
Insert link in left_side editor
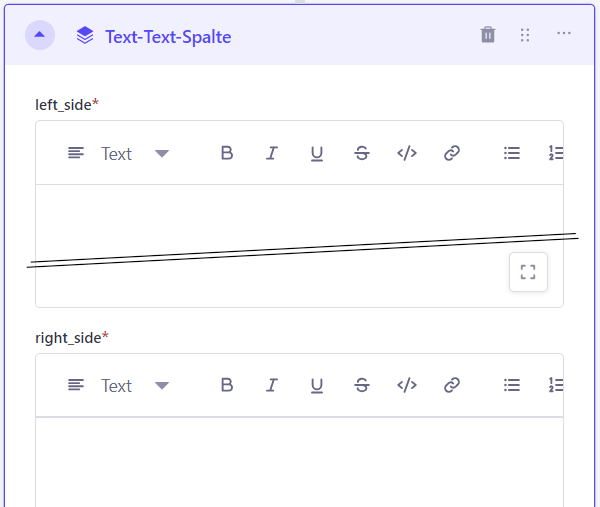452,153
